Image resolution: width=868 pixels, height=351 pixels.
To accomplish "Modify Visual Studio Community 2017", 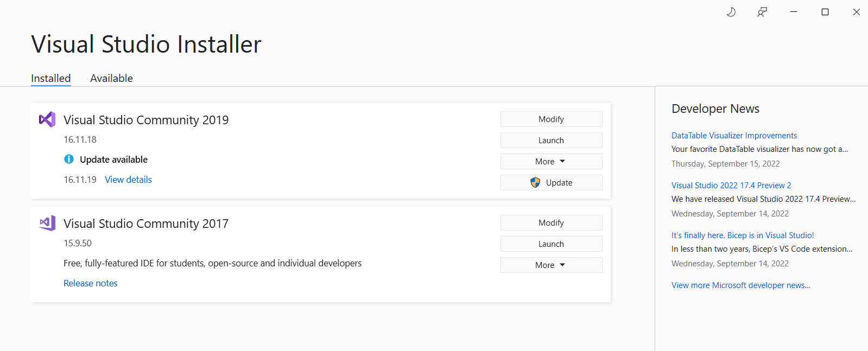I will tap(551, 223).
